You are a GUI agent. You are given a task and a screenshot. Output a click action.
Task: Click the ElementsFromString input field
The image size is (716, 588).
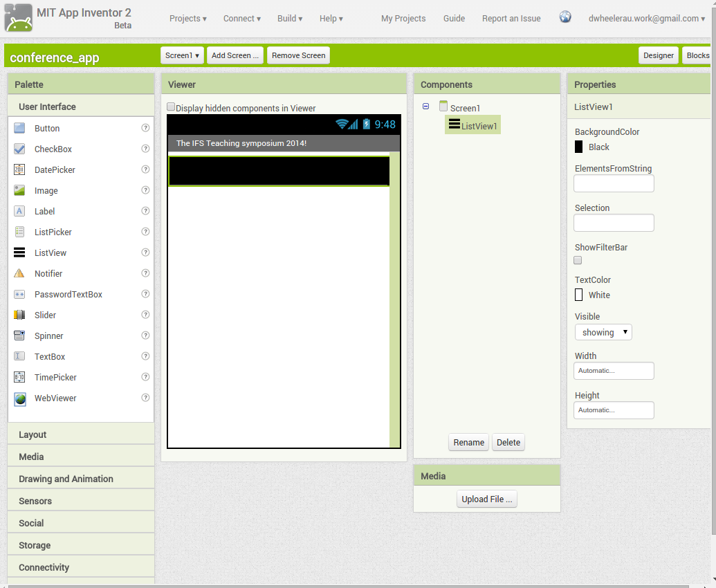tap(614, 183)
